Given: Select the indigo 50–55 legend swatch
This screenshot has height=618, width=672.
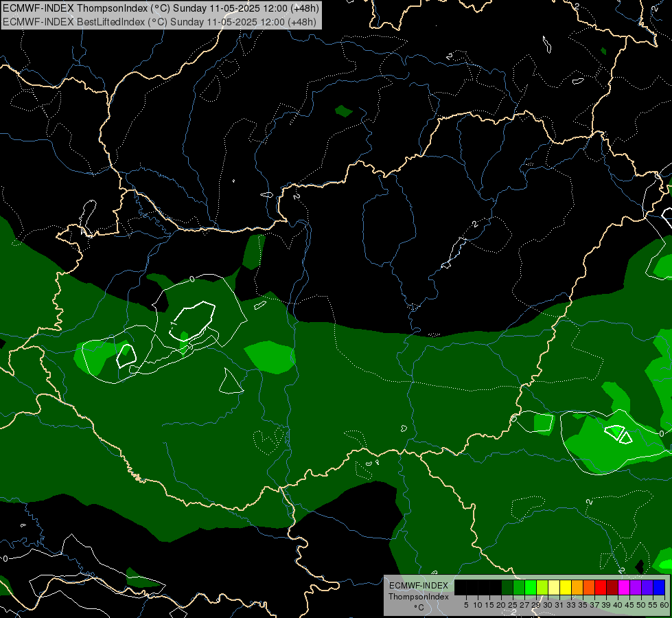Looking at the screenshot, I should pos(647,587).
